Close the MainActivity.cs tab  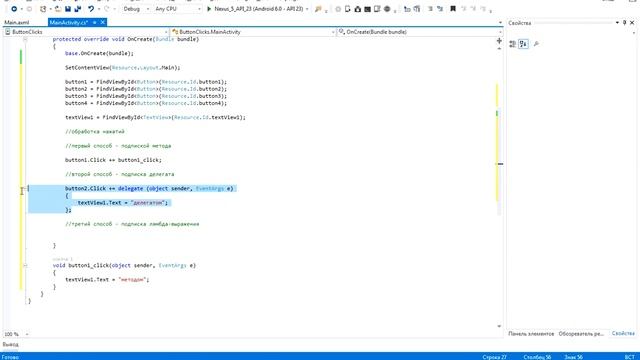coord(103,22)
